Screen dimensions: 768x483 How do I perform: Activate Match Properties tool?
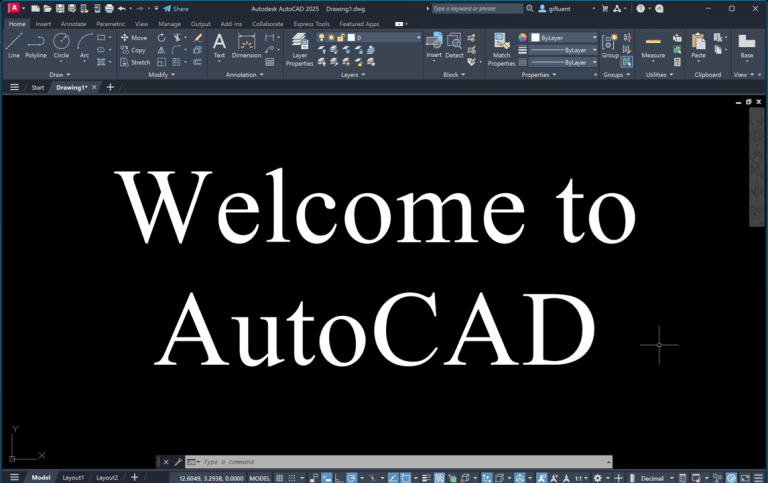point(502,49)
